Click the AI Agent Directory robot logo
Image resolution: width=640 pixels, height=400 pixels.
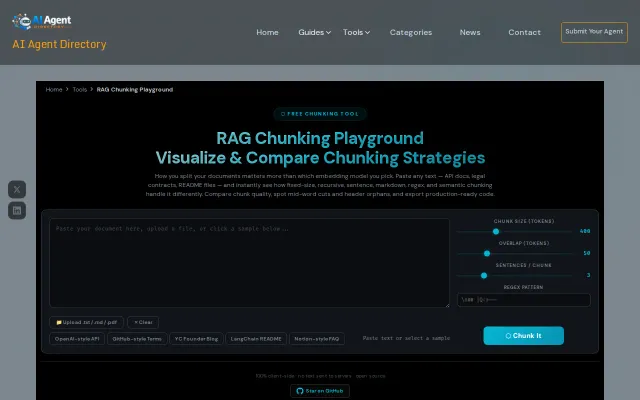(42, 21)
